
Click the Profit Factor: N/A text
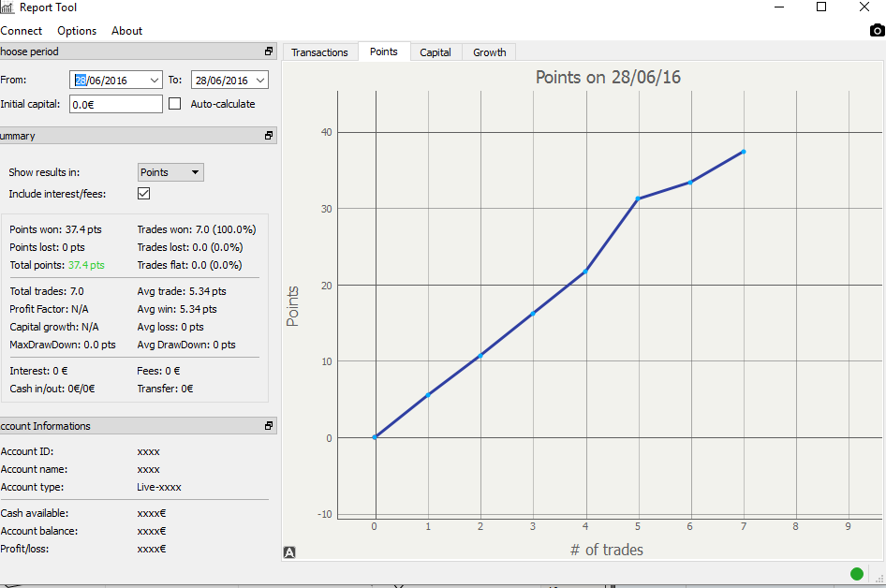click(49, 309)
